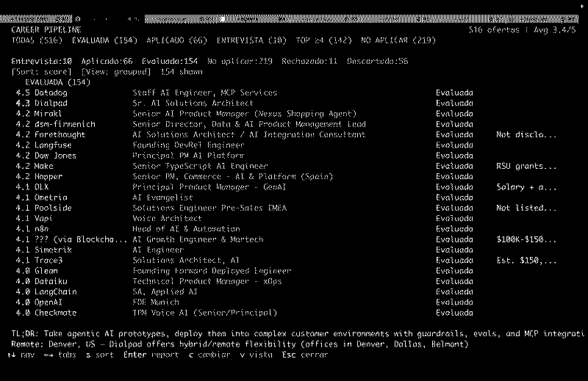Click the 'Rechazado:11' summary count
The height and width of the screenshot is (381, 588).
click(x=309, y=61)
